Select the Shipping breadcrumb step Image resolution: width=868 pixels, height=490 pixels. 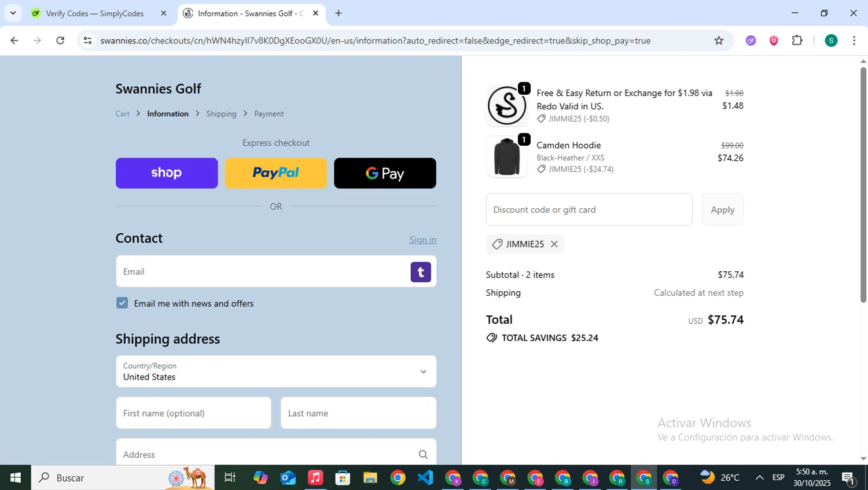click(221, 114)
